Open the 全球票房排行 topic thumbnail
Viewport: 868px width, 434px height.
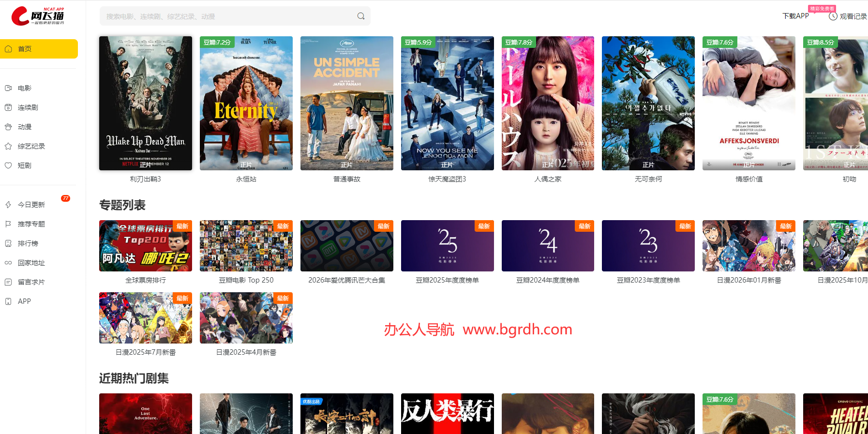pyautogui.click(x=146, y=246)
